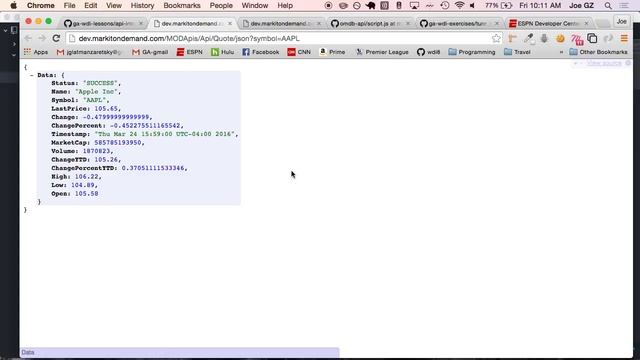640x360 pixels.
Task: Click the grayed-out arrows extension icon
Action: click(x=608, y=38)
